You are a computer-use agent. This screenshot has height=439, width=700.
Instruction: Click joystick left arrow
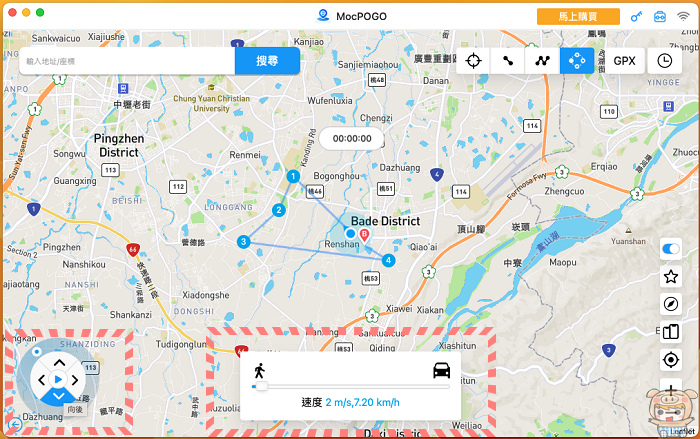[42, 380]
